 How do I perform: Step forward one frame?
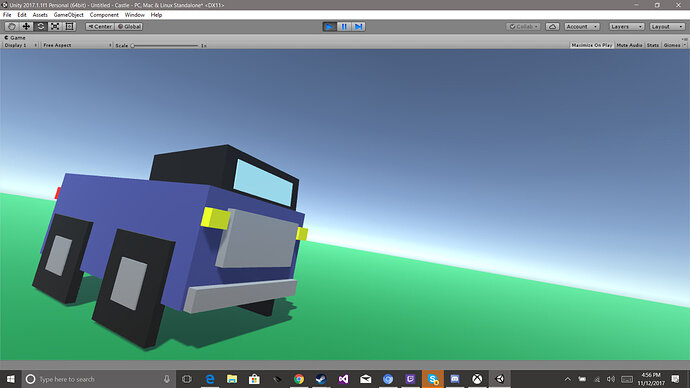tap(359, 27)
